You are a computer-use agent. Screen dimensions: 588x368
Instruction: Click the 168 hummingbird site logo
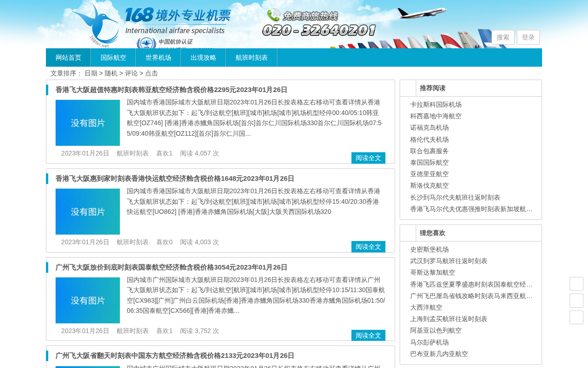pos(95,24)
